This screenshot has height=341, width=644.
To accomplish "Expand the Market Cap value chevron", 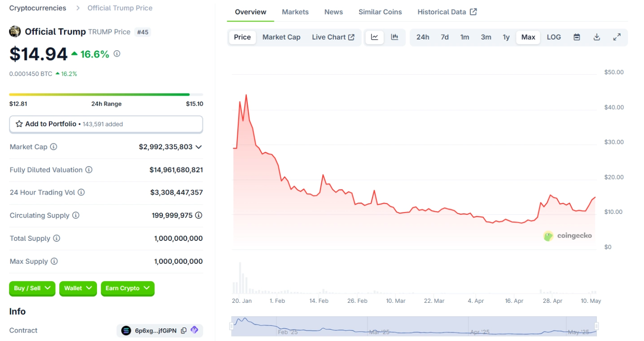I will (199, 147).
